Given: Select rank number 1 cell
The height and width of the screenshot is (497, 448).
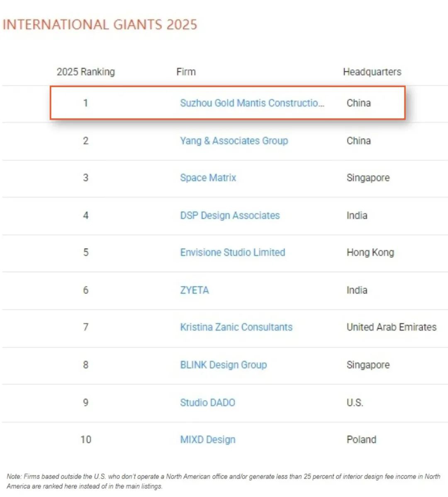Looking at the screenshot, I should [x=85, y=103].
